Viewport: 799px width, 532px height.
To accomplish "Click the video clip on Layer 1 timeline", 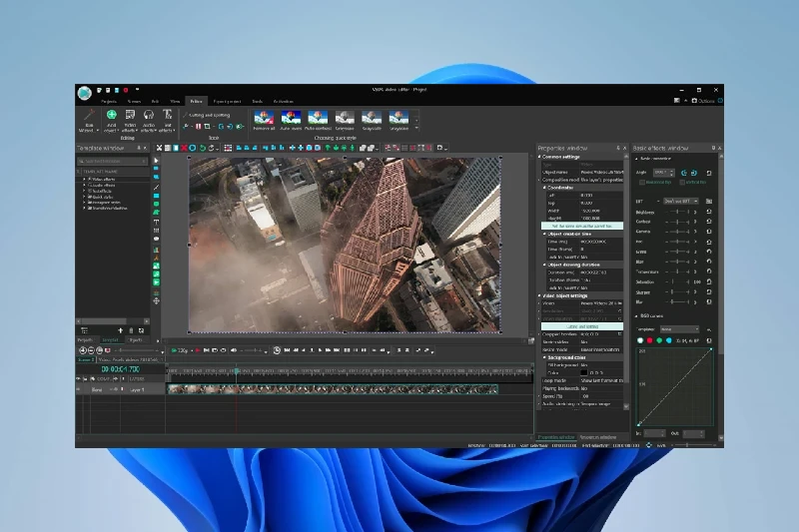I will tap(333, 389).
